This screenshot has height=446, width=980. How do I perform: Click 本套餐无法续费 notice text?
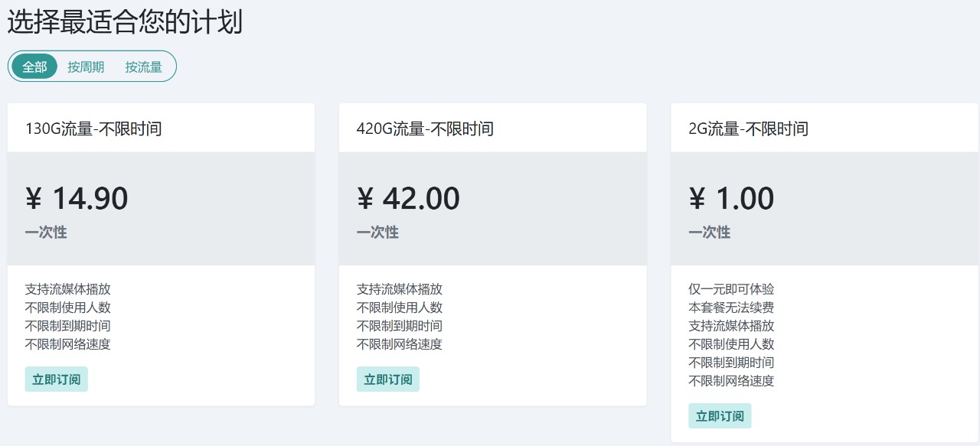(731, 308)
